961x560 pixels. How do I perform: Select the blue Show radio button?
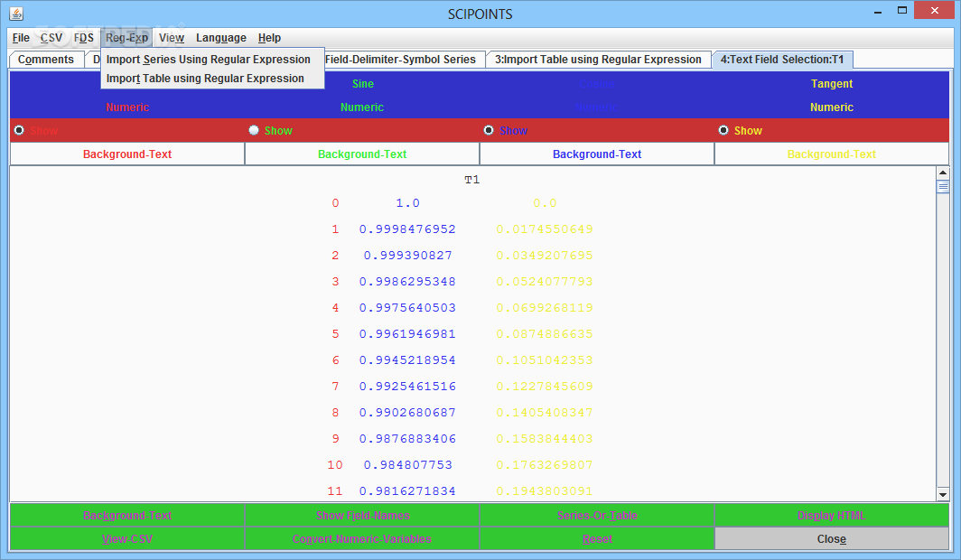(489, 130)
